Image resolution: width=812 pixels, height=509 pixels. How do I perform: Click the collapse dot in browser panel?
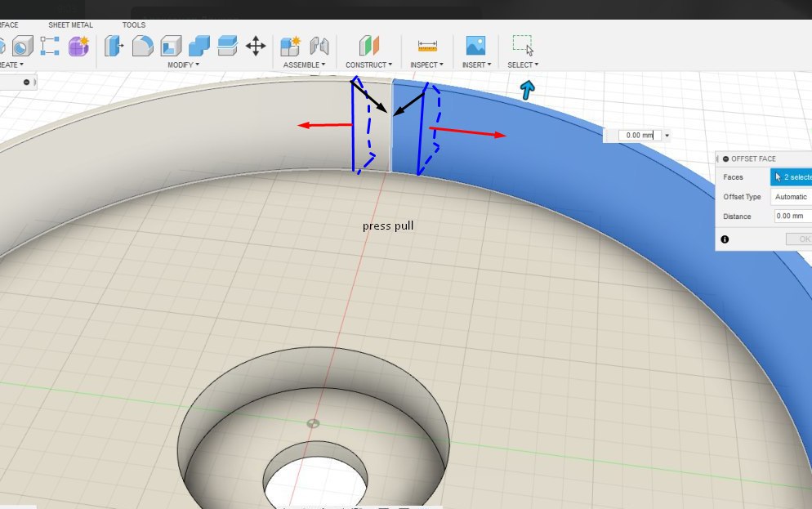click(26, 83)
